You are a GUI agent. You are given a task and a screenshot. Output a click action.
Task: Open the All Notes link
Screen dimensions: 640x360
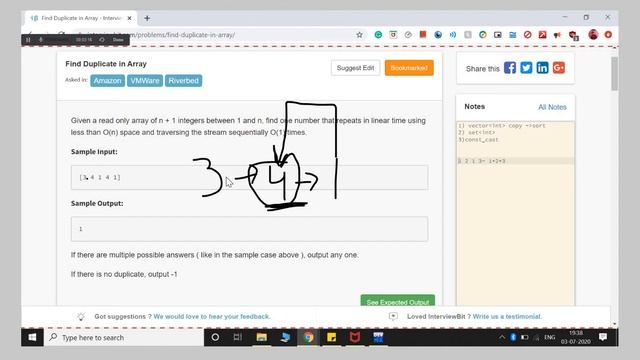tap(552, 107)
